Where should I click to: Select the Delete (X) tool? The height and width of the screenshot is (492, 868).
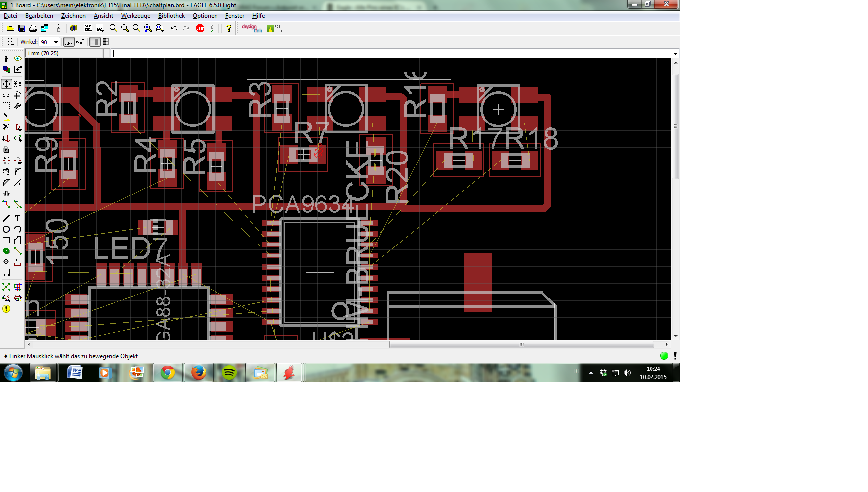click(x=6, y=127)
